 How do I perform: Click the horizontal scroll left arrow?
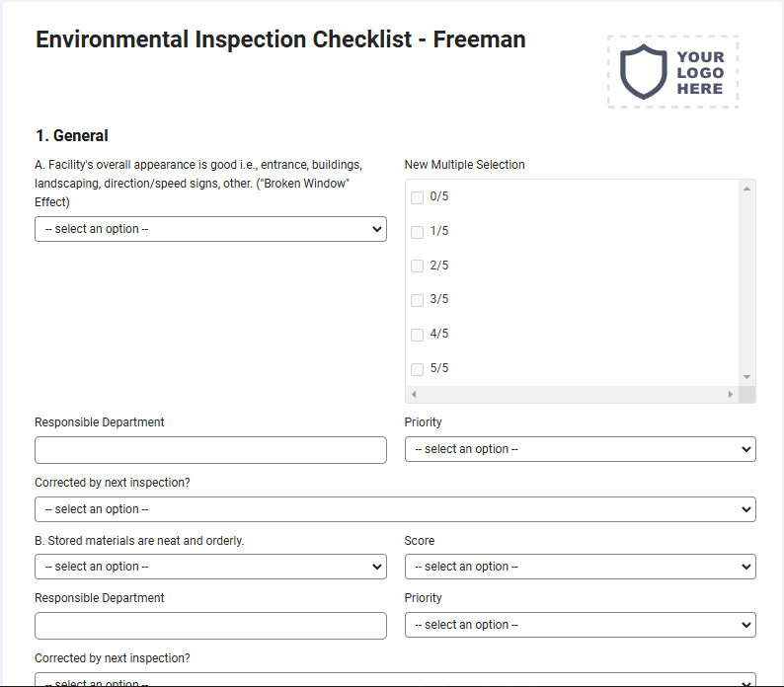[414, 394]
